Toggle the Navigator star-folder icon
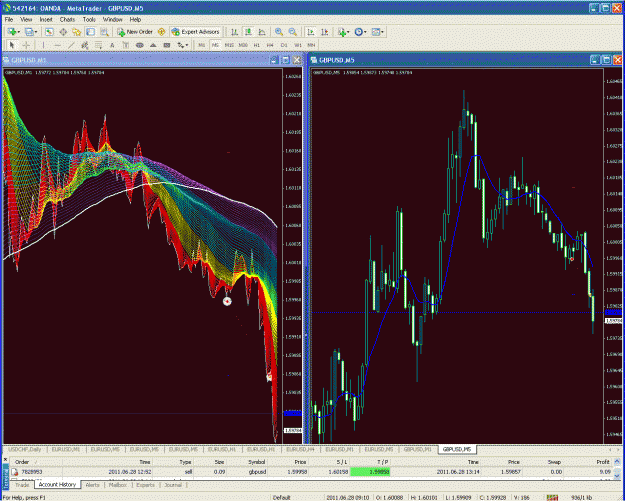Viewport: 625px width, 504px height. [77, 32]
